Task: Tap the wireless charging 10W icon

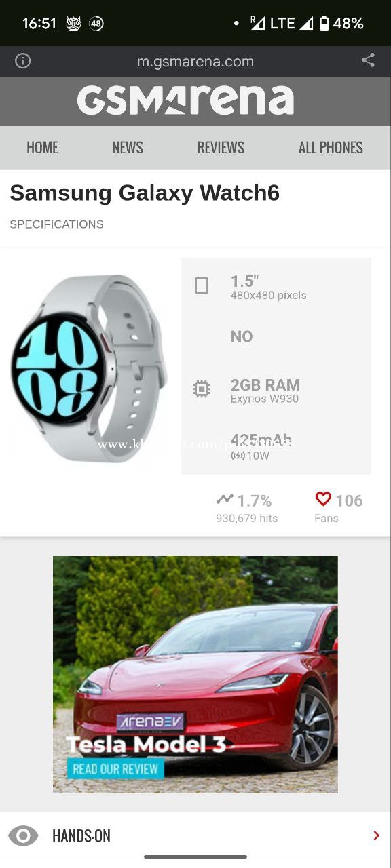Action: (x=238, y=456)
